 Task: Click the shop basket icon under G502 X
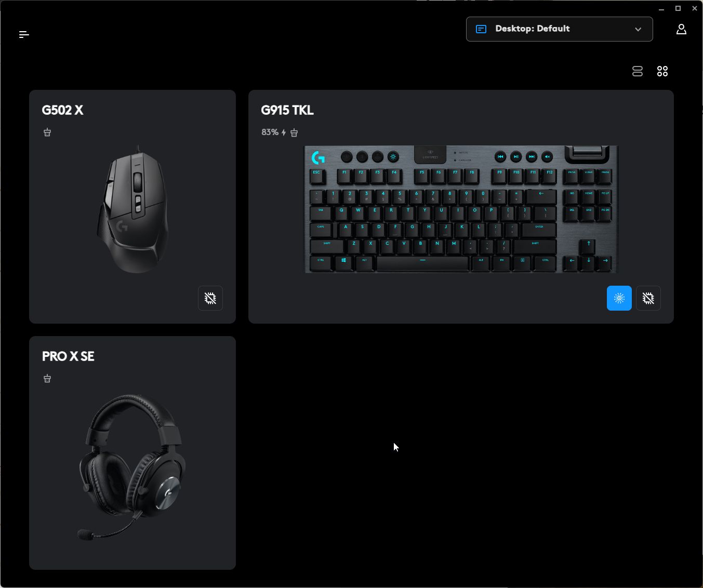(47, 132)
